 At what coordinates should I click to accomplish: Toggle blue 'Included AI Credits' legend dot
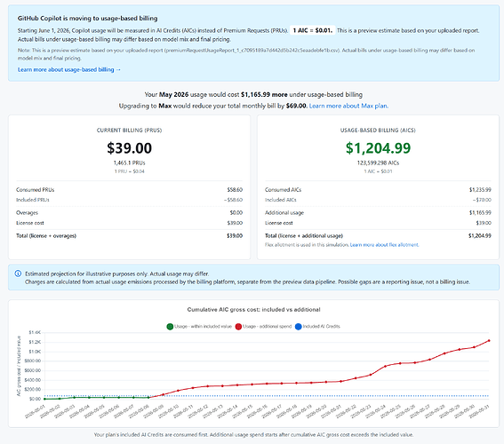(299, 327)
